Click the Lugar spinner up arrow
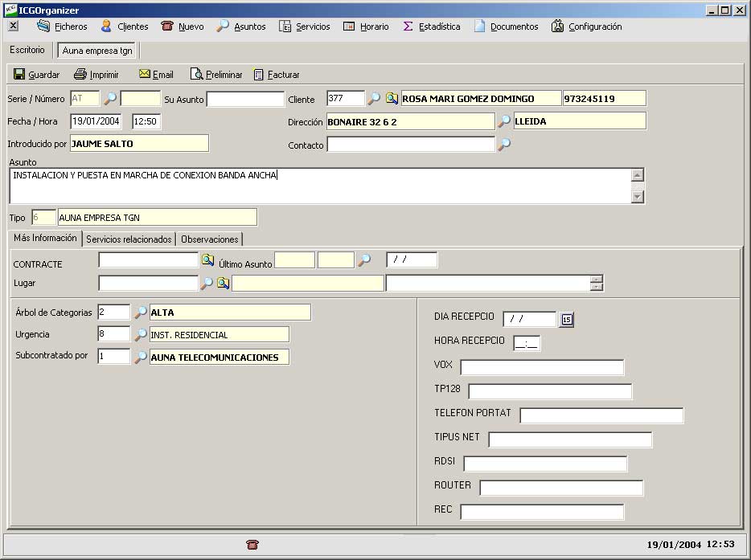This screenshot has height=560, width=751. 596,279
